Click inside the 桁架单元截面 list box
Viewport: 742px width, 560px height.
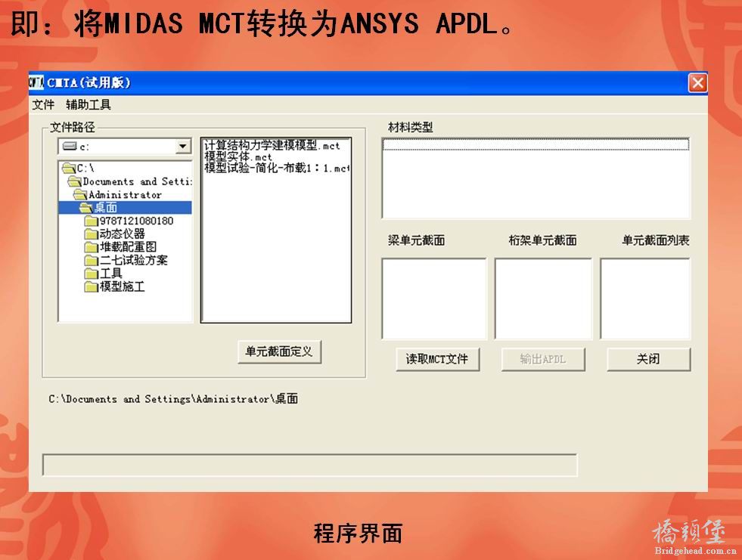click(543, 299)
